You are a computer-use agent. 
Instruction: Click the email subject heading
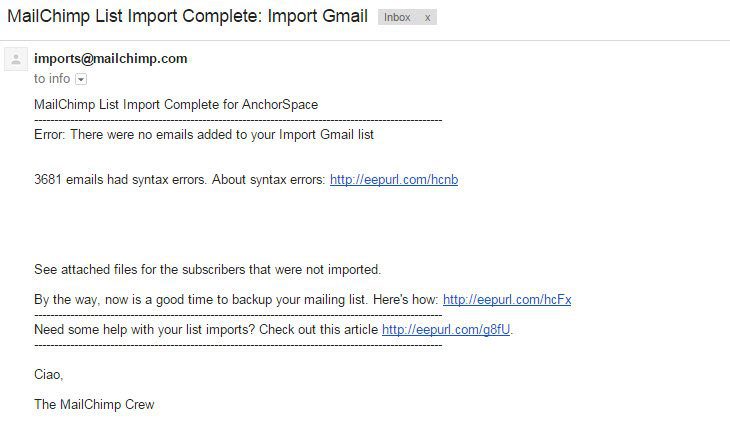[x=187, y=16]
